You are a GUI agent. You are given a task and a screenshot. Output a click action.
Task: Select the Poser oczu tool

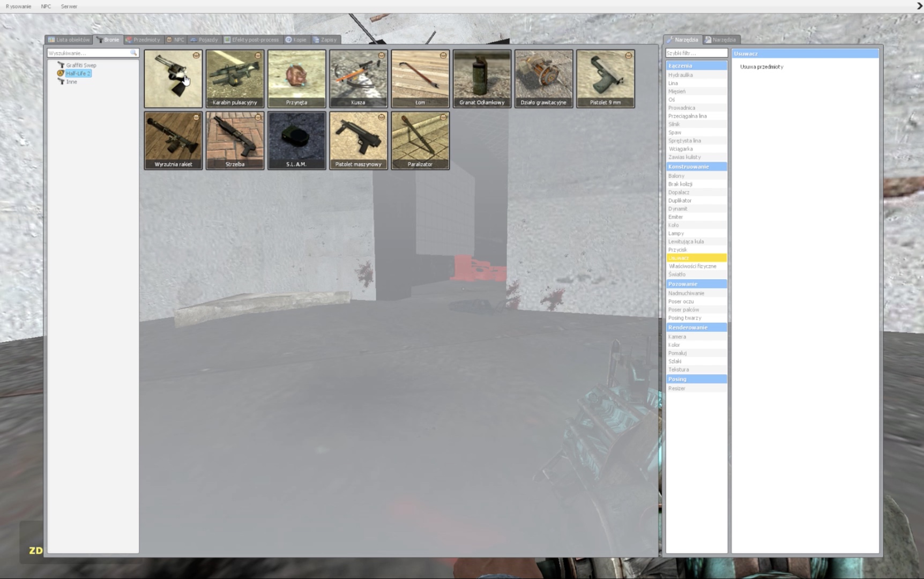pos(696,301)
